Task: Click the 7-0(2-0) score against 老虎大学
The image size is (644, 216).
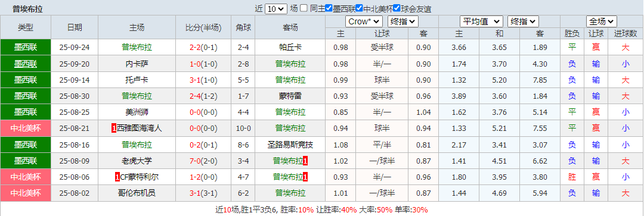Action: (x=203, y=161)
